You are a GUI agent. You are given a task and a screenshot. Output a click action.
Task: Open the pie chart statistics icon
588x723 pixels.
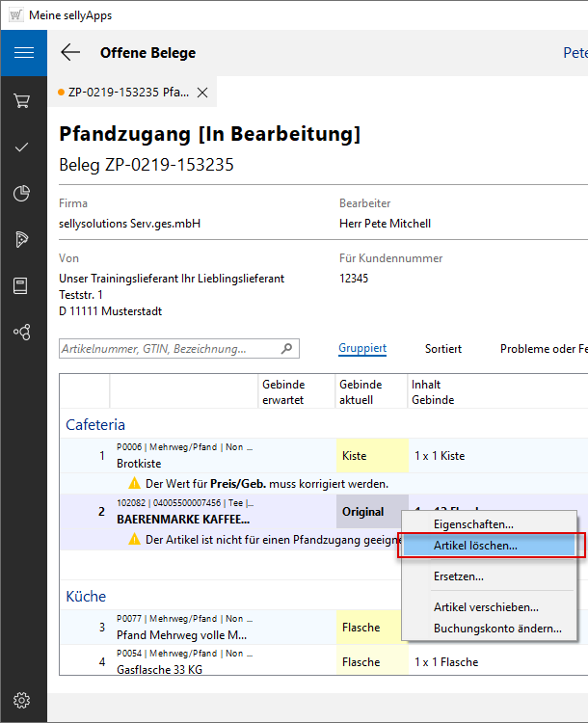(x=23, y=193)
